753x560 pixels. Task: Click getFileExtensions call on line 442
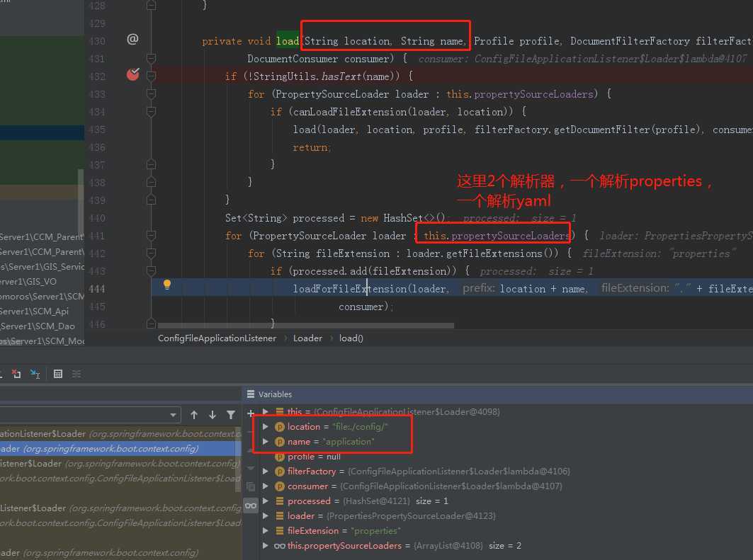494,253
